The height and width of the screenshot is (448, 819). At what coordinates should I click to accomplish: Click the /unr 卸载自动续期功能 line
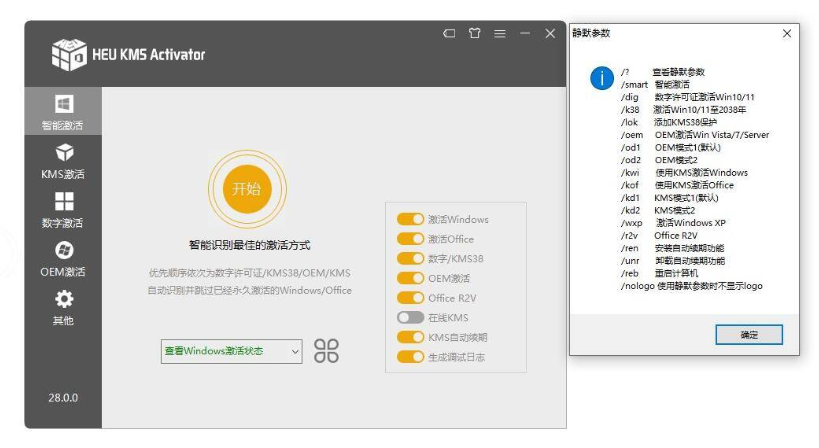point(673,261)
